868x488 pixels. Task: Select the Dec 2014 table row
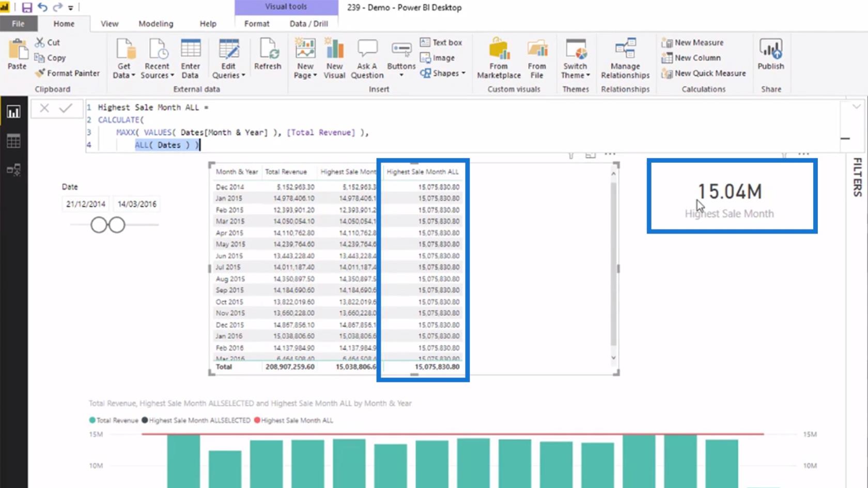pyautogui.click(x=338, y=187)
